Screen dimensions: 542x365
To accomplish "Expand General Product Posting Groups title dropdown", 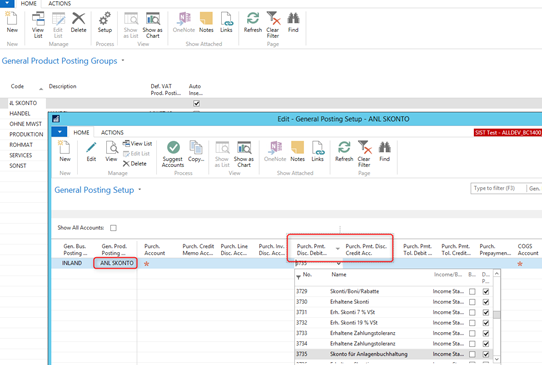I will pyautogui.click(x=123, y=60).
